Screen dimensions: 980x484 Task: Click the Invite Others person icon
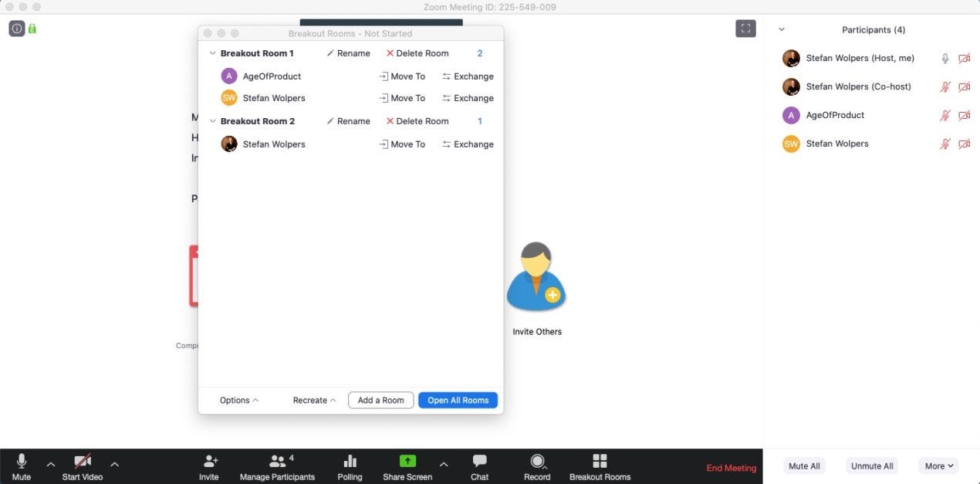(x=536, y=277)
